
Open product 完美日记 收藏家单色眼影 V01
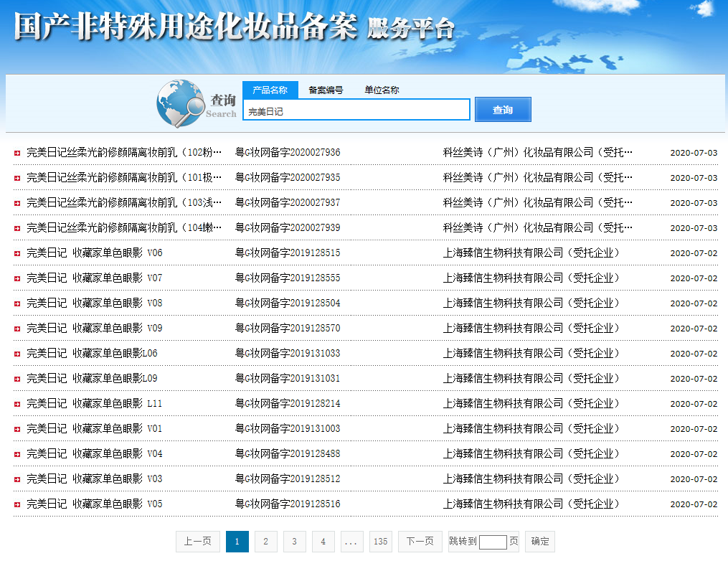point(94,428)
